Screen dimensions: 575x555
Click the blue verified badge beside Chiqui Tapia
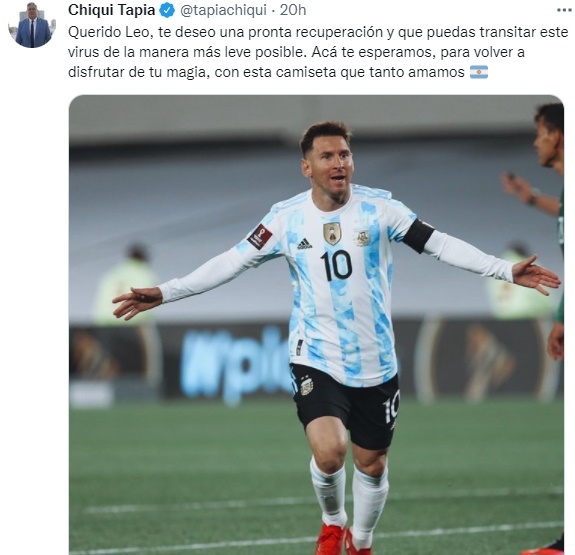coord(167,10)
